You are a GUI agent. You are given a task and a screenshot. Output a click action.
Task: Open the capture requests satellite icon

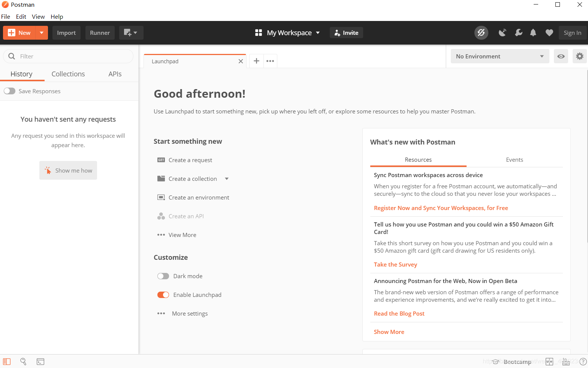(x=502, y=33)
